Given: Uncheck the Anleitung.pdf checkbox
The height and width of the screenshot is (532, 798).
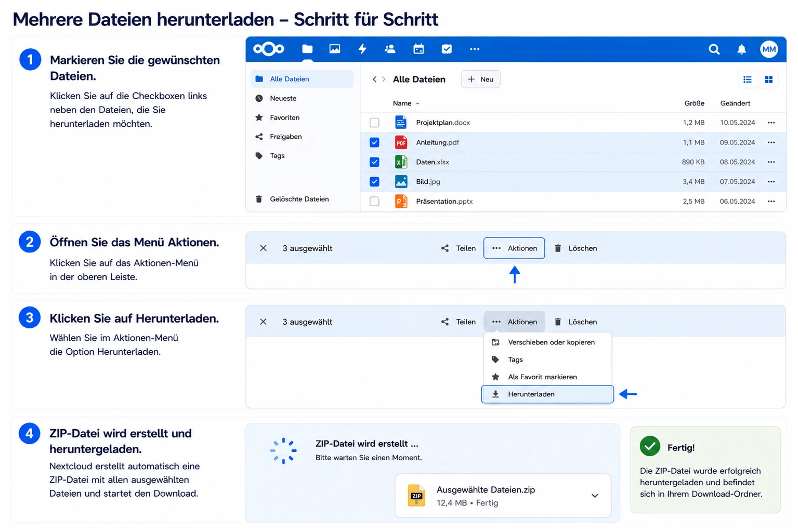Looking at the screenshot, I should tap(374, 142).
